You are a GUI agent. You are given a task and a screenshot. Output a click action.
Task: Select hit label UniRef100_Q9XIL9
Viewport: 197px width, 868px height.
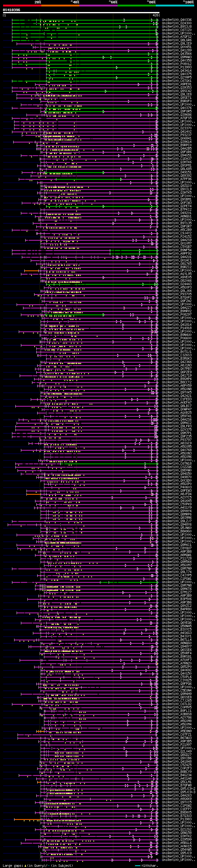(176, 189)
